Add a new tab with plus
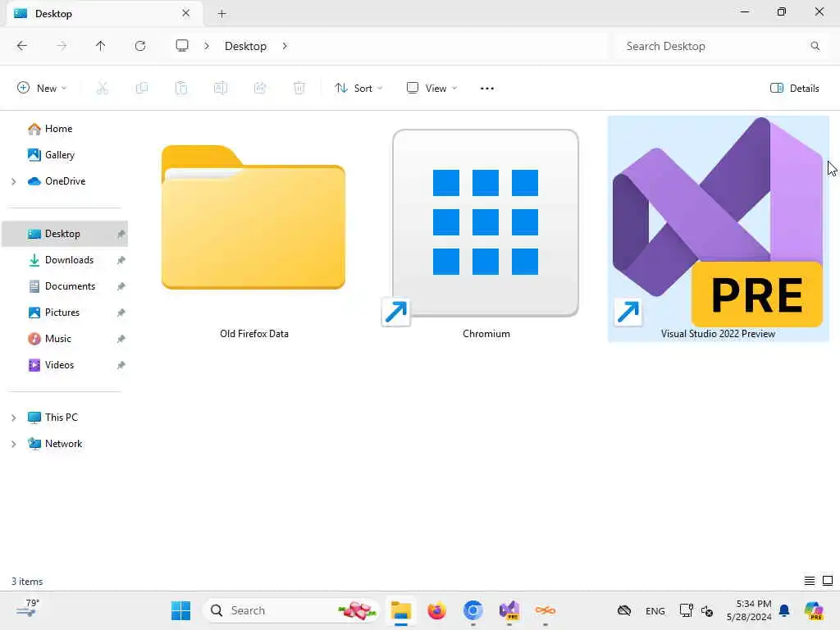Screen dimensions: 840x630 tap(221, 14)
